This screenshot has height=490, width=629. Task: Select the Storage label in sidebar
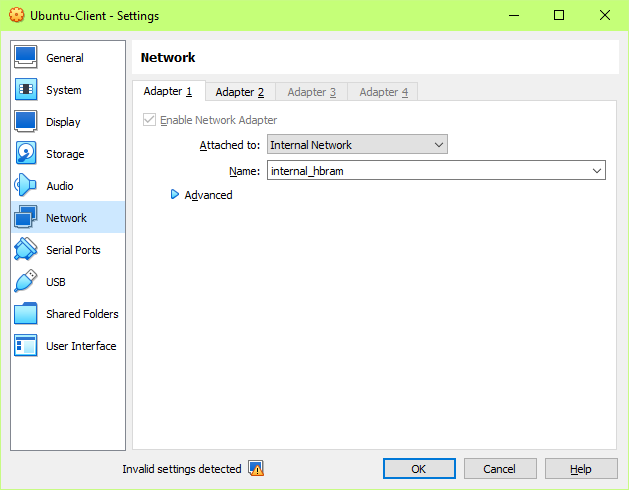click(65, 154)
